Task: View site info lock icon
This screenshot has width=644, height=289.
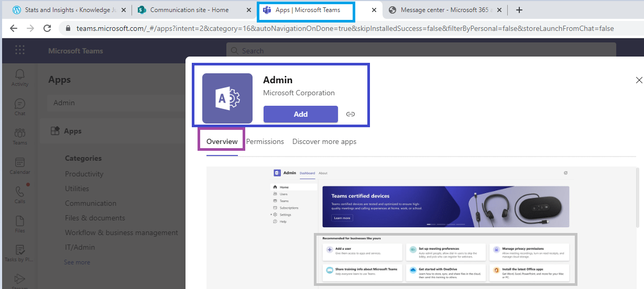Action: pyautogui.click(x=68, y=28)
